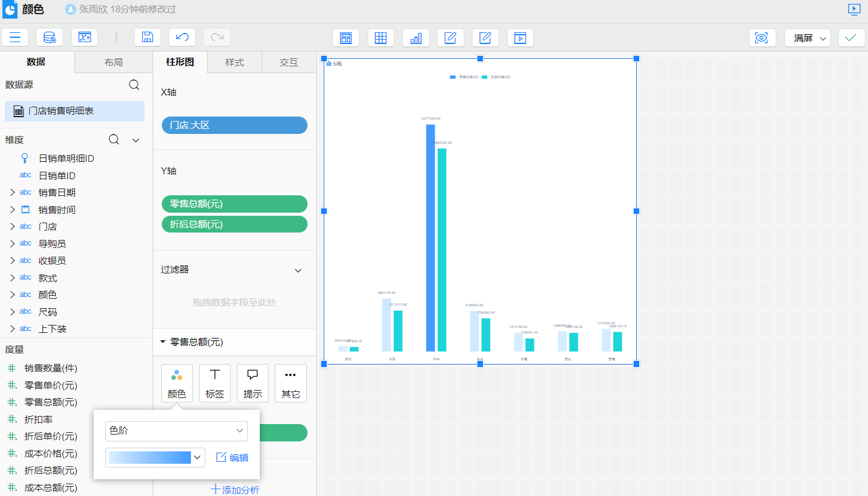The height and width of the screenshot is (496, 868).
Task: Click the key icon of 日销单明细ID
Action: 25,158
